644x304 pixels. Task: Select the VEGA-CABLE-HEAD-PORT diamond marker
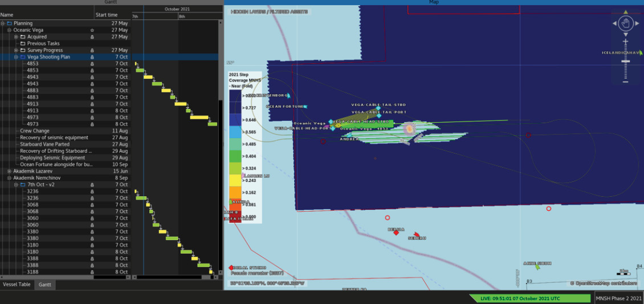pos(333,128)
